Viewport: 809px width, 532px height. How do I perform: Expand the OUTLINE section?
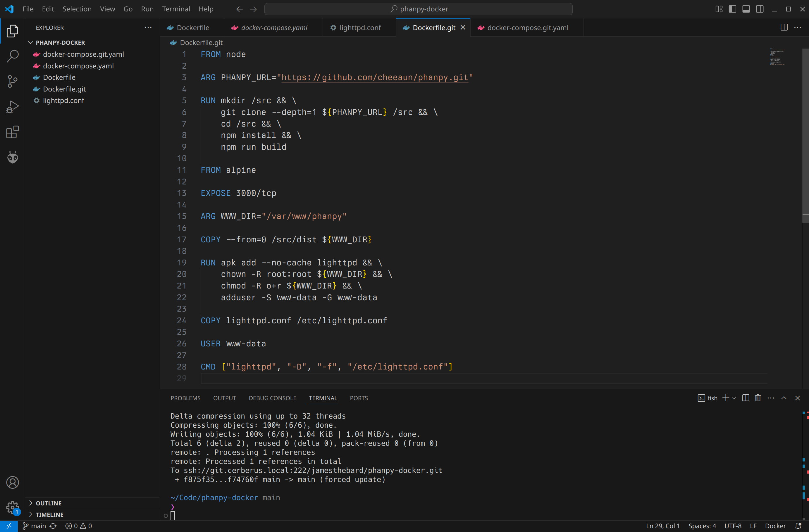pyautogui.click(x=92, y=503)
